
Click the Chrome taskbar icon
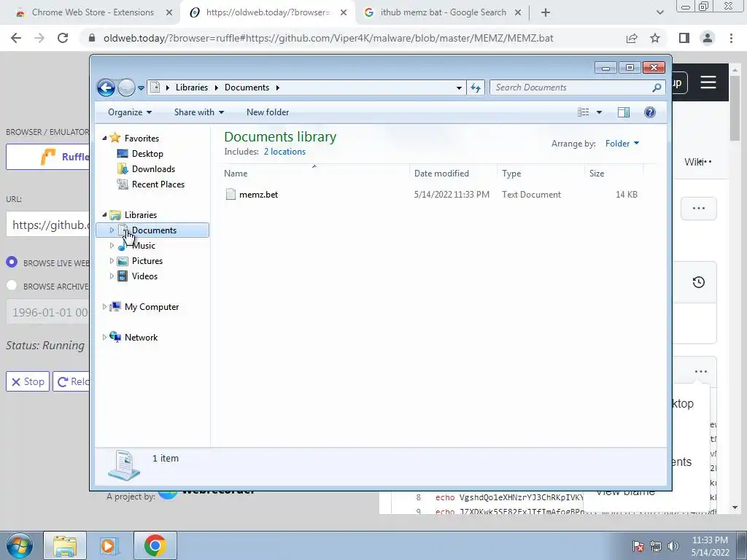(155, 545)
